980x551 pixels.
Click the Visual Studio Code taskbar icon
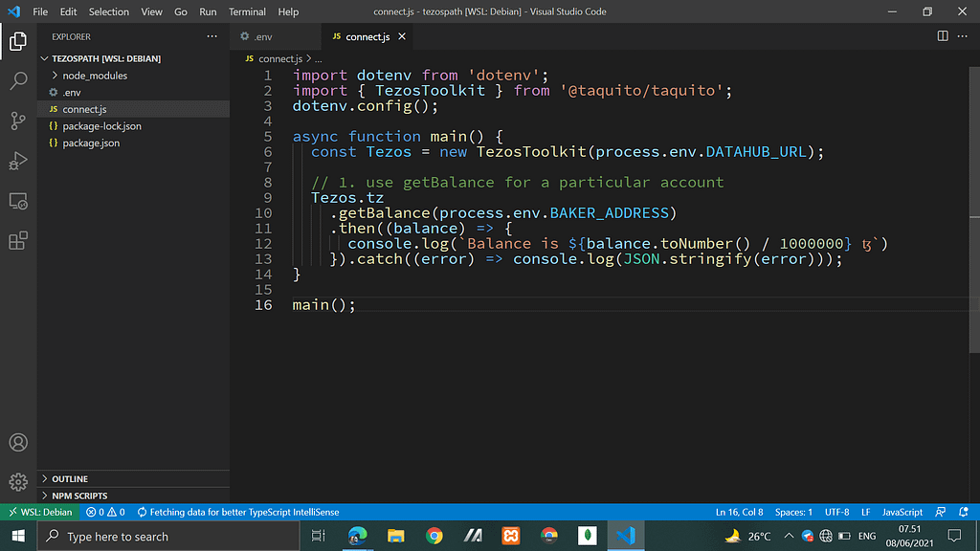(626, 536)
